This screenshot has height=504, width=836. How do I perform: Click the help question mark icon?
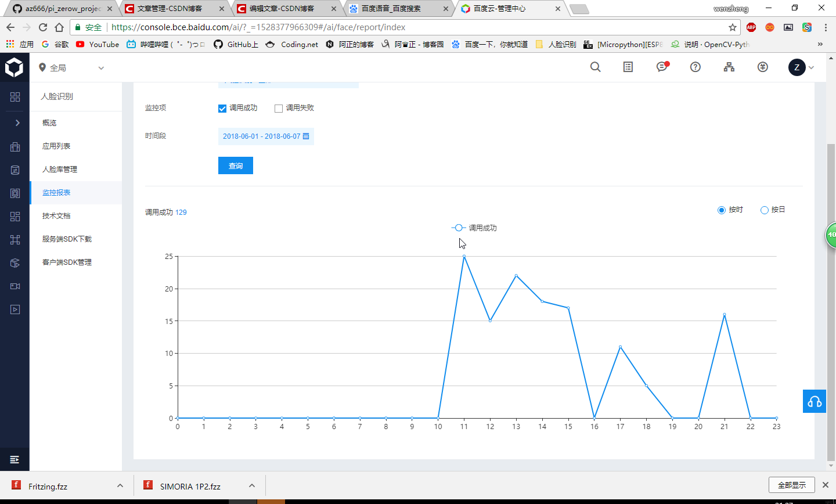(696, 67)
